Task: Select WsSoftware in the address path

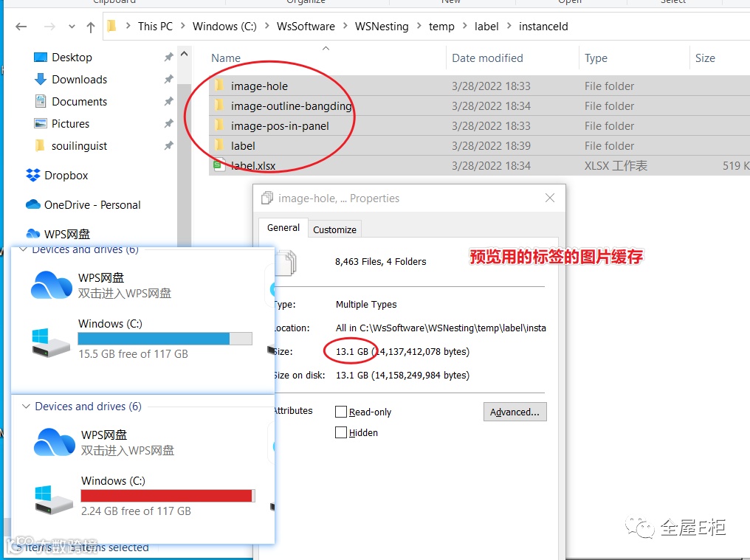Action: [306, 27]
